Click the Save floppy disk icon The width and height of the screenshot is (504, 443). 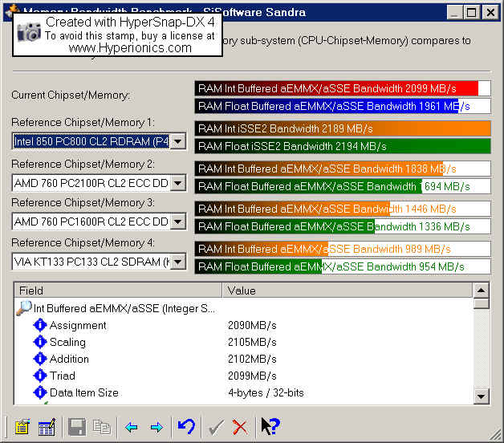77,427
